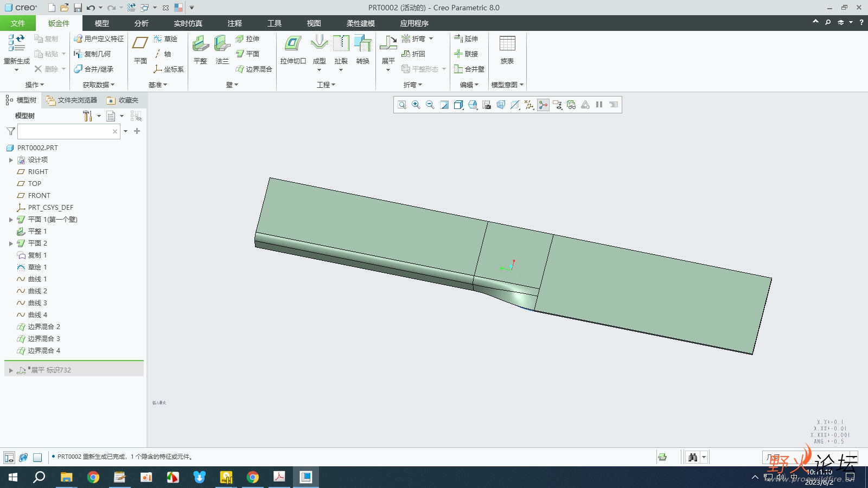This screenshot has height=488, width=868.
Task: Click the 联接 edit button
Action: coord(466,54)
